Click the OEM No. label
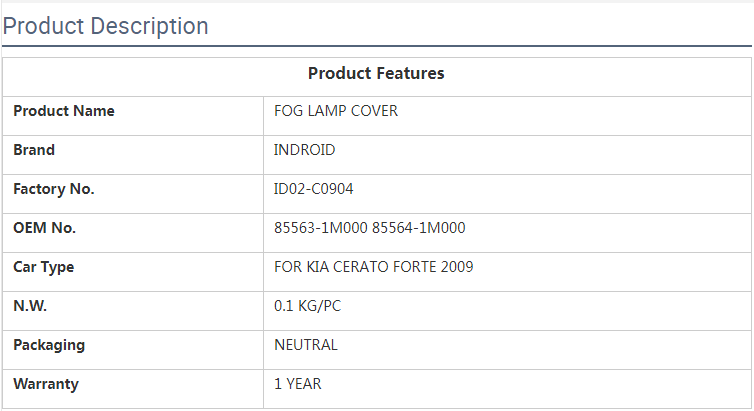This screenshot has width=754, height=411. click(45, 228)
